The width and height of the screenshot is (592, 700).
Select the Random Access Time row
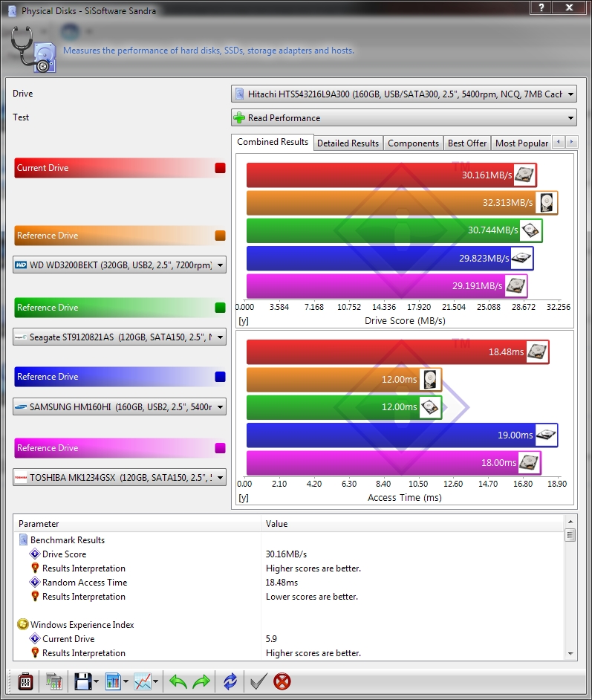tap(289, 582)
